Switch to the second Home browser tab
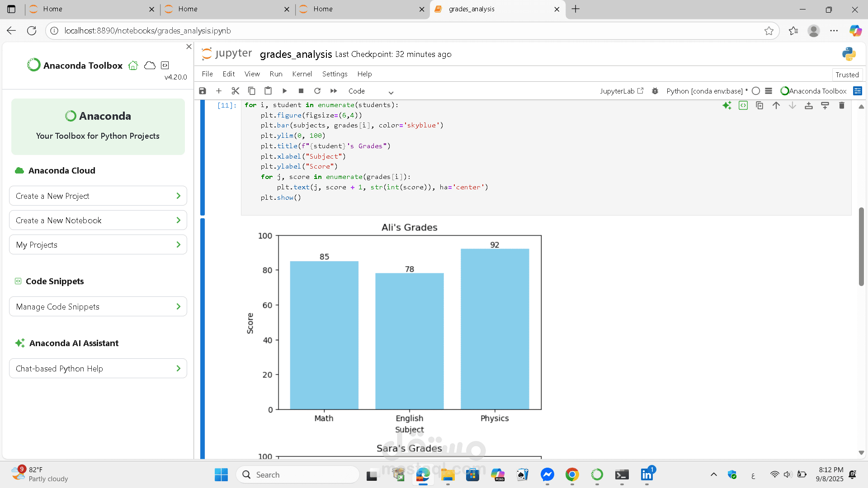The height and width of the screenshot is (488, 868). (x=227, y=9)
